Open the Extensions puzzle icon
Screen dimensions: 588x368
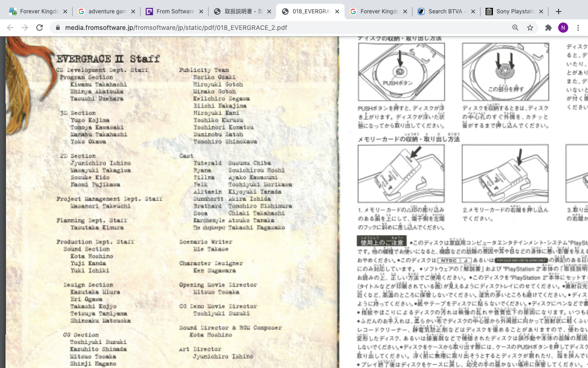tap(548, 28)
